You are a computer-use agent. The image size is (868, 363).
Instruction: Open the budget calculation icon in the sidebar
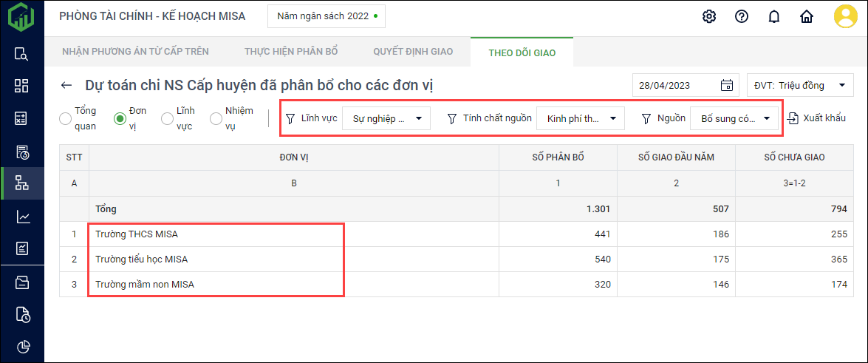tap(21, 152)
